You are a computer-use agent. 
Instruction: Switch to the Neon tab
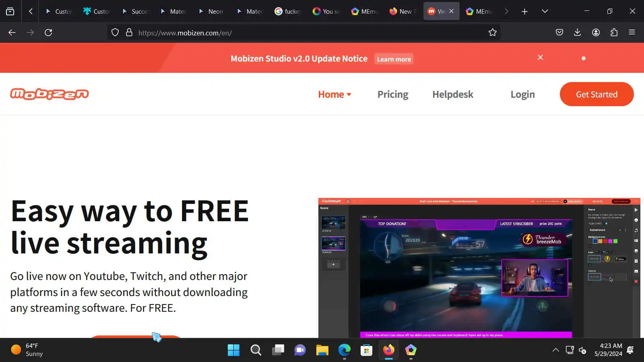coord(212,11)
